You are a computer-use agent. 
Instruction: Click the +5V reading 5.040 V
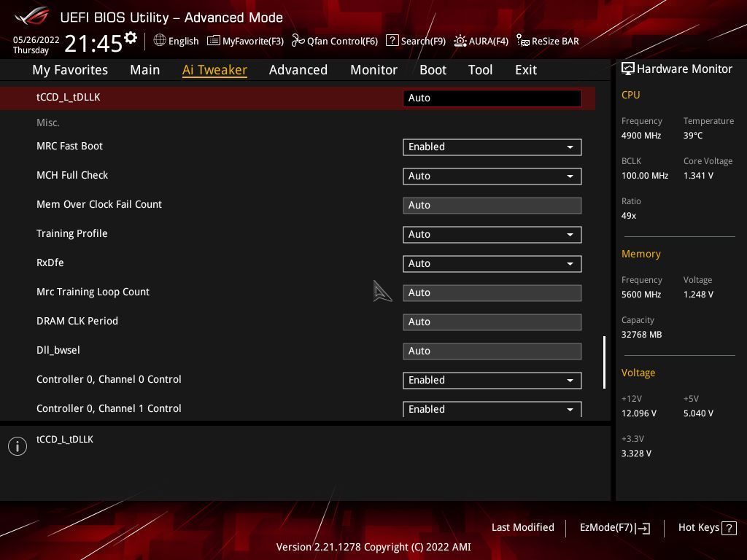click(x=698, y=413)
